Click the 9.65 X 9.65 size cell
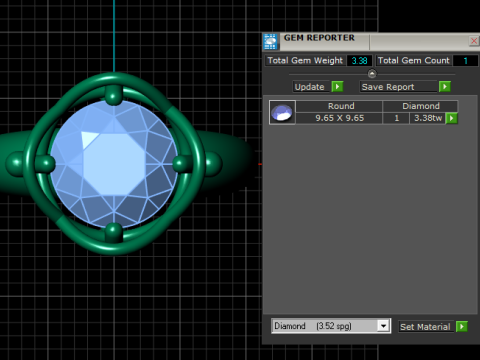This screenshot has width=480, height=360. [x=339, y=118]
